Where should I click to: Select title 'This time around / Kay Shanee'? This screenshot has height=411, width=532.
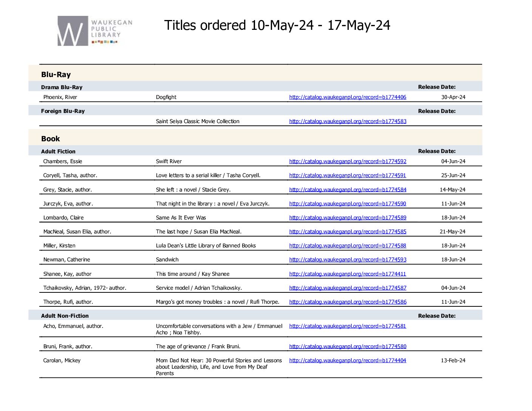pos(192,274)
